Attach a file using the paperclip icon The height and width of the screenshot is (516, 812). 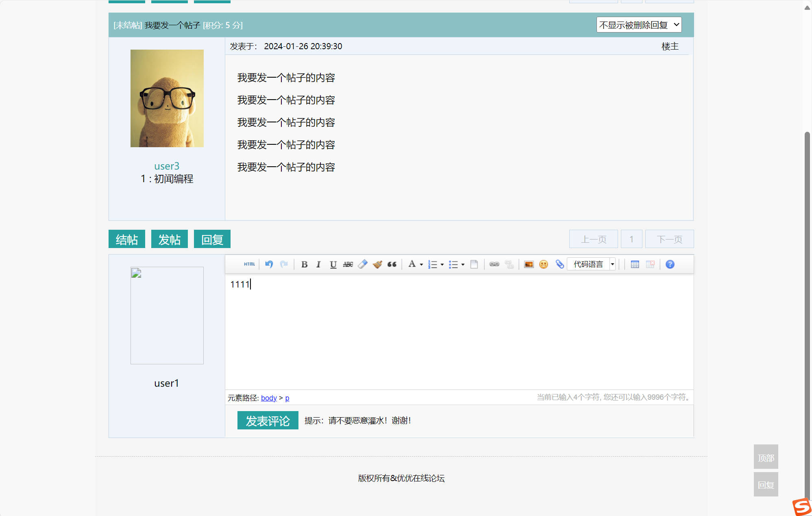tap(559, 264)
